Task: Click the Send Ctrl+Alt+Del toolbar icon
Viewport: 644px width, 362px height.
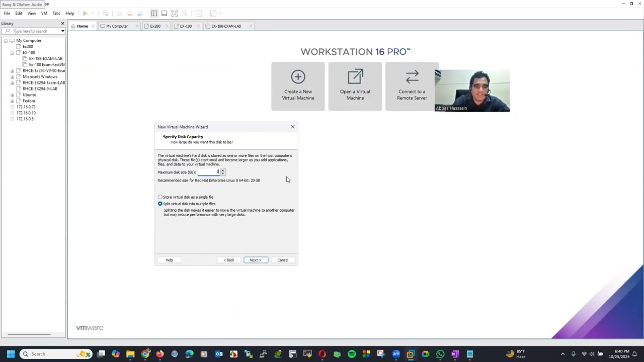Action: pos(105,13)
